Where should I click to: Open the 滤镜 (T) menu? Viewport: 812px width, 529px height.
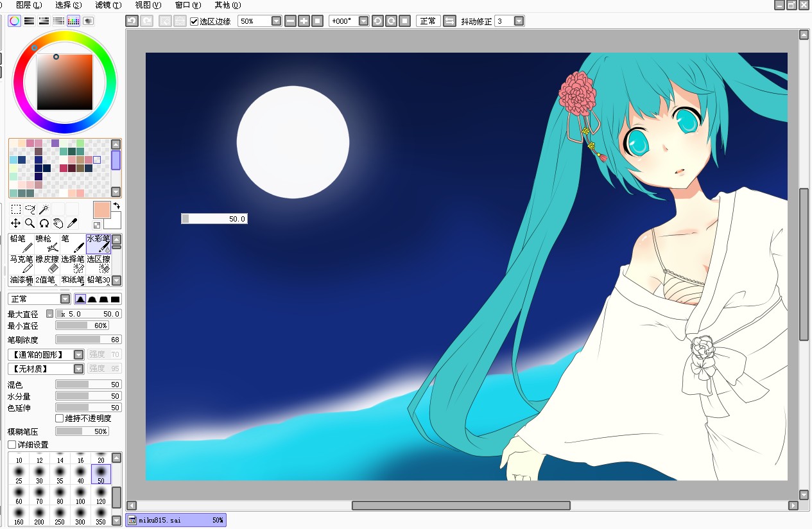pyautogui.click(x=108, y=5)
